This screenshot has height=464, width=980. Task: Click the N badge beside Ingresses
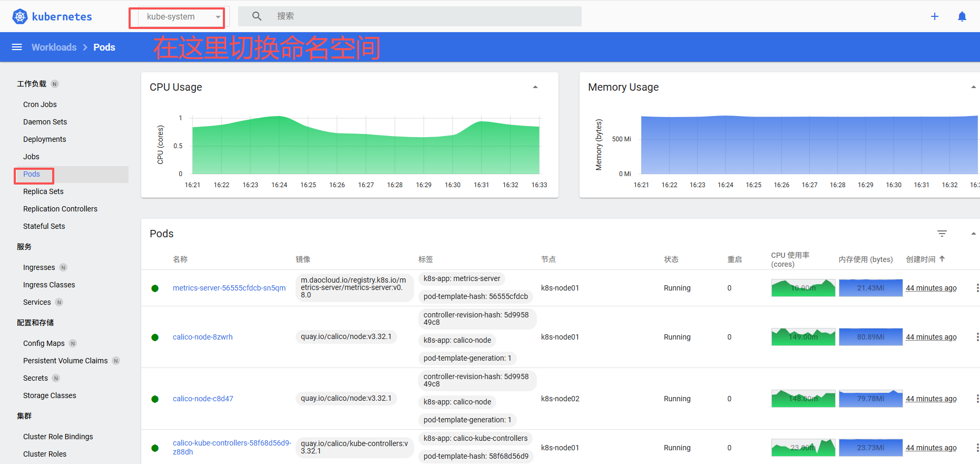click(x=63, y=267)
